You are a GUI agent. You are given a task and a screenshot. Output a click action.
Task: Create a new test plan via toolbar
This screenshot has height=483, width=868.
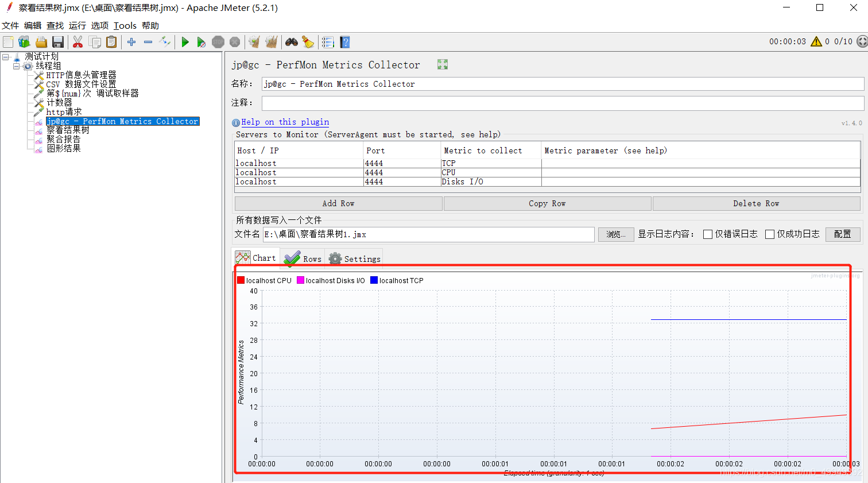coord(8,42)
